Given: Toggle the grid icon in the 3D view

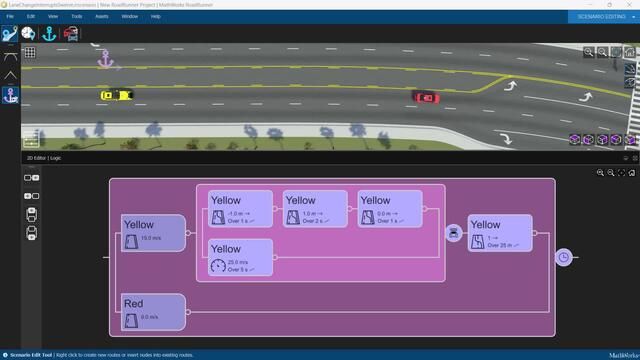Looking at the screenshot, I should pyautogui.click(x=30, y=52).
